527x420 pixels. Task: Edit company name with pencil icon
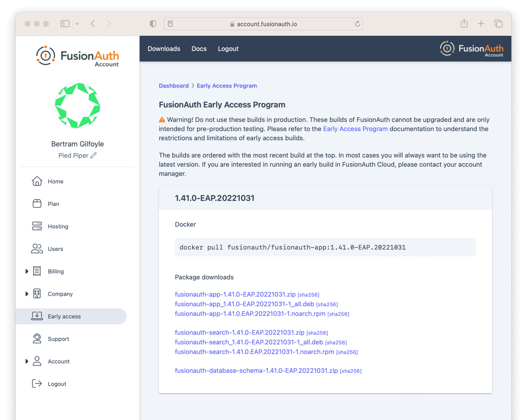pos(94,155)
